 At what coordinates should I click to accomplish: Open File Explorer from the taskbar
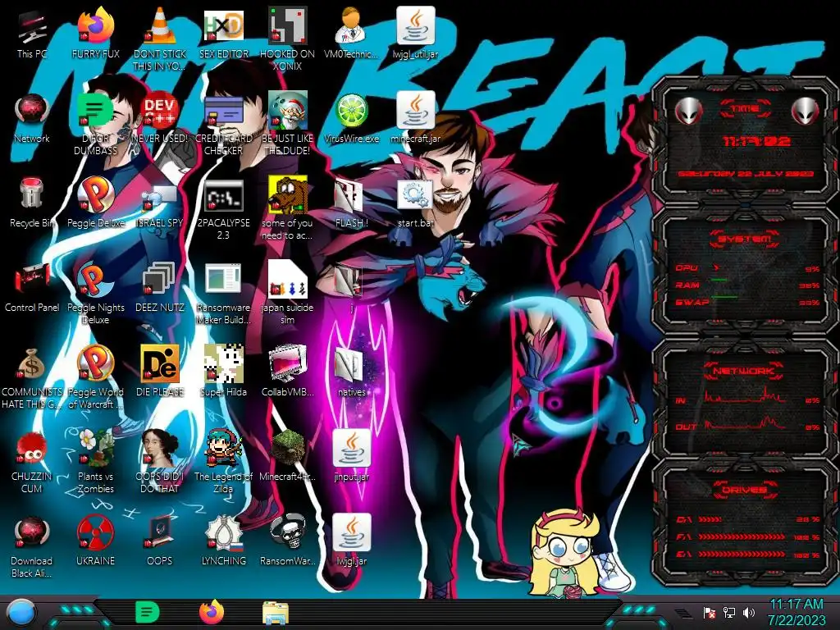[x=276, y=614]
